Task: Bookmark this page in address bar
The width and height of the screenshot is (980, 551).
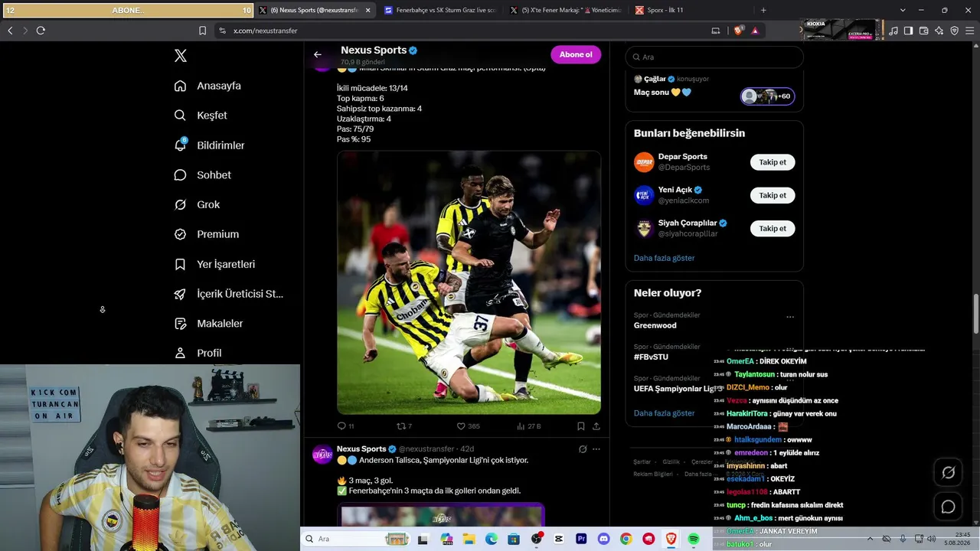Action: coord(202,31)
